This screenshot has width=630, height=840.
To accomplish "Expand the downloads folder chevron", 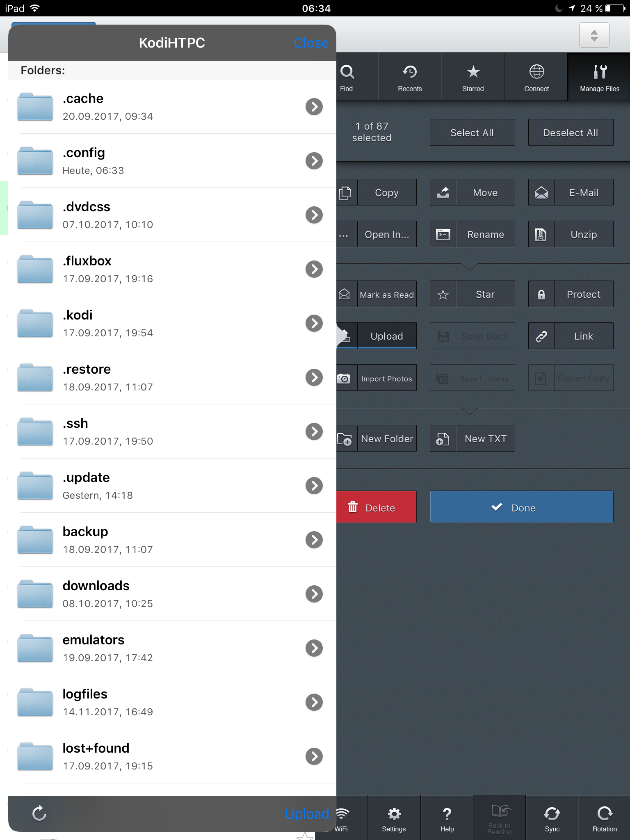I will coord(314,594).
